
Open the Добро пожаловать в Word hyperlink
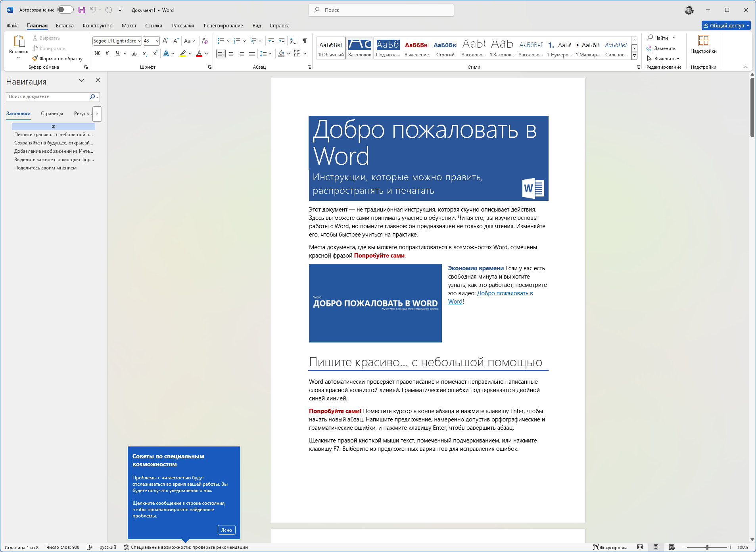(505, 293)
